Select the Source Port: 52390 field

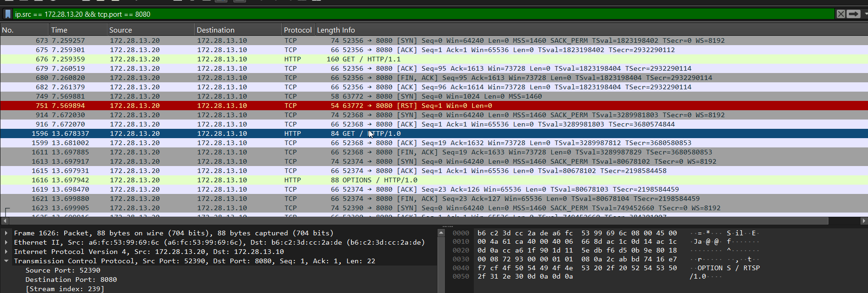point(63,270)
